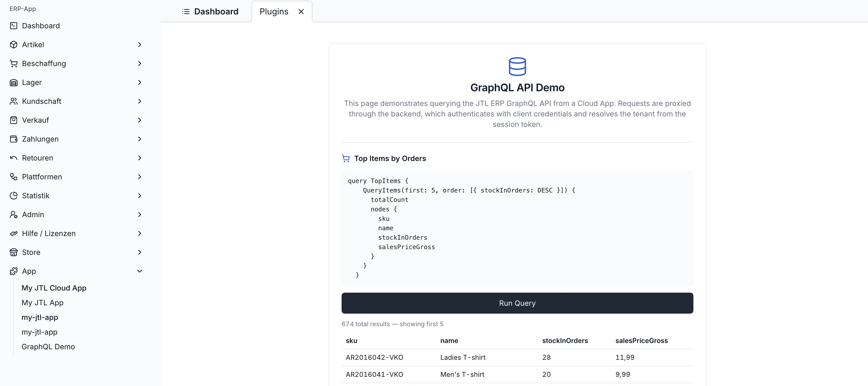Expand the Retouren submenu chevron
868x386 pixels.
[x=139, y=158]
